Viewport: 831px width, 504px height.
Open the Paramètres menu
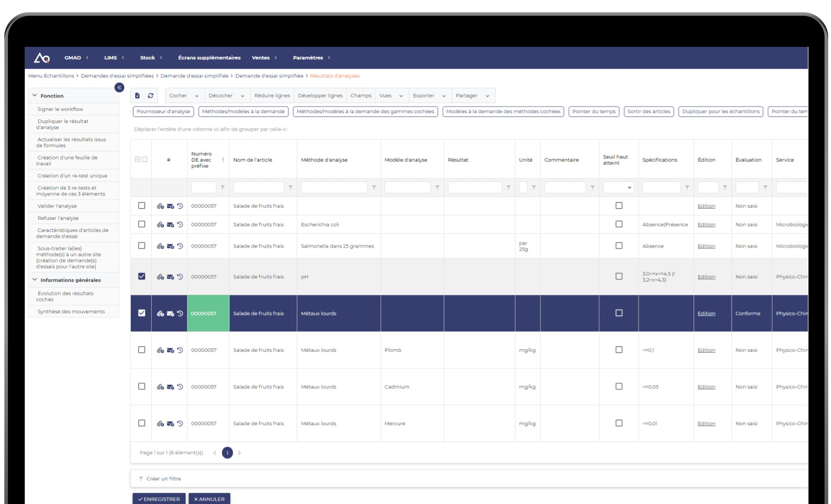coord(311,58)
